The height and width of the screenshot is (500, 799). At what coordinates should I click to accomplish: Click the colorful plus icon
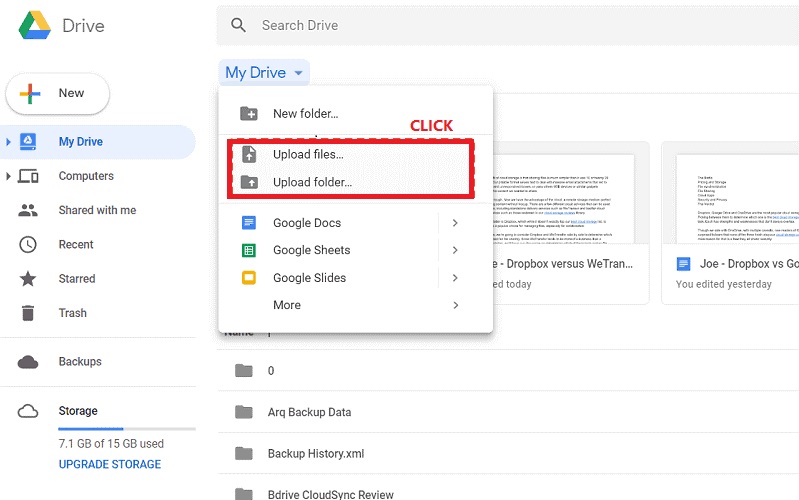click(30, 93)
